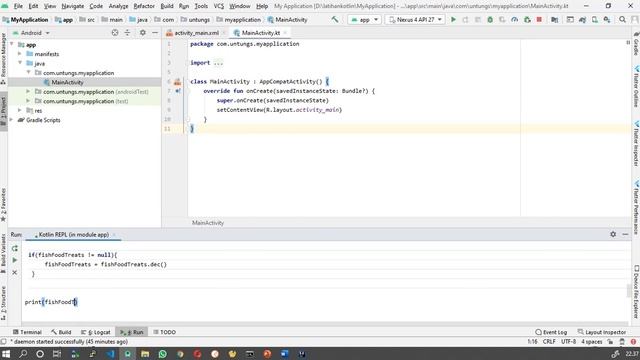Open Project panel gear settings

[x=142, y=33]
